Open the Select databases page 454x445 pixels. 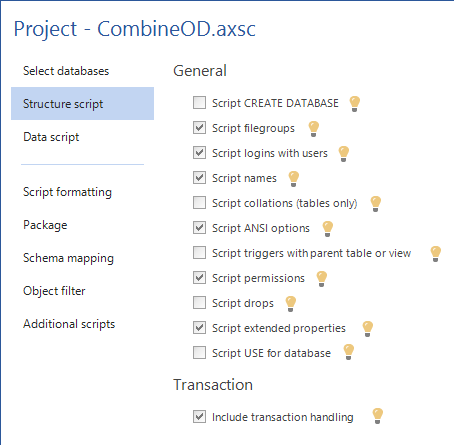[66, 71]
